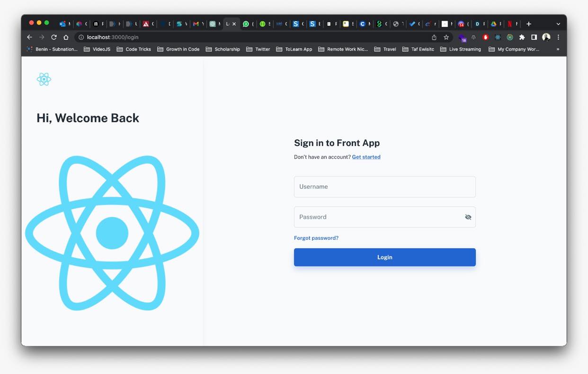Open the Travel bookmark folder
Viewport: 588px width, 374px height.
[385, 49]
